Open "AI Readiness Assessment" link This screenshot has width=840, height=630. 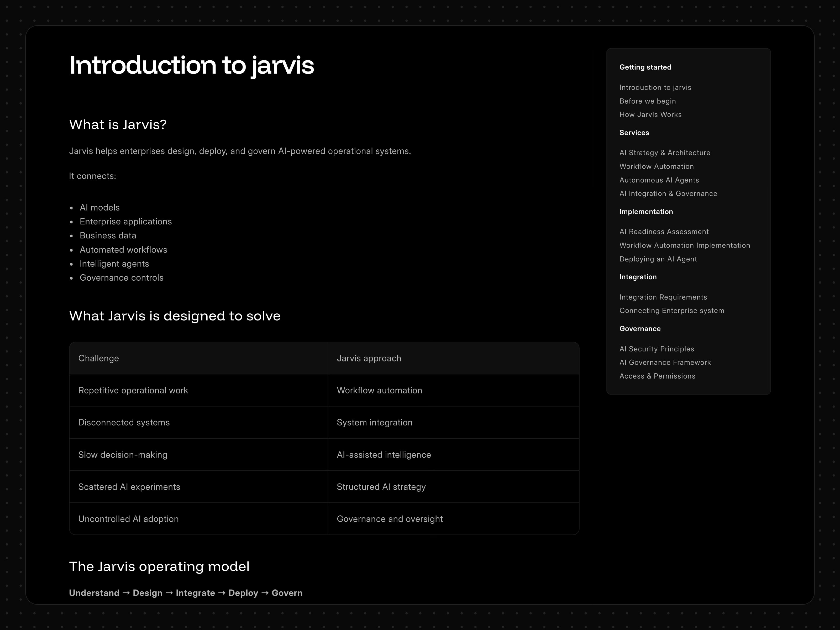(664, 232)
